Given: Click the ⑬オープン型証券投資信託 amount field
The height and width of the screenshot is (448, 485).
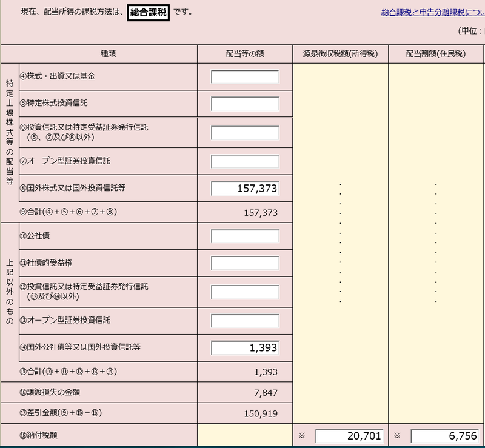Looking at the screenshot, I should pyautogui.click(x=245, y=321).
